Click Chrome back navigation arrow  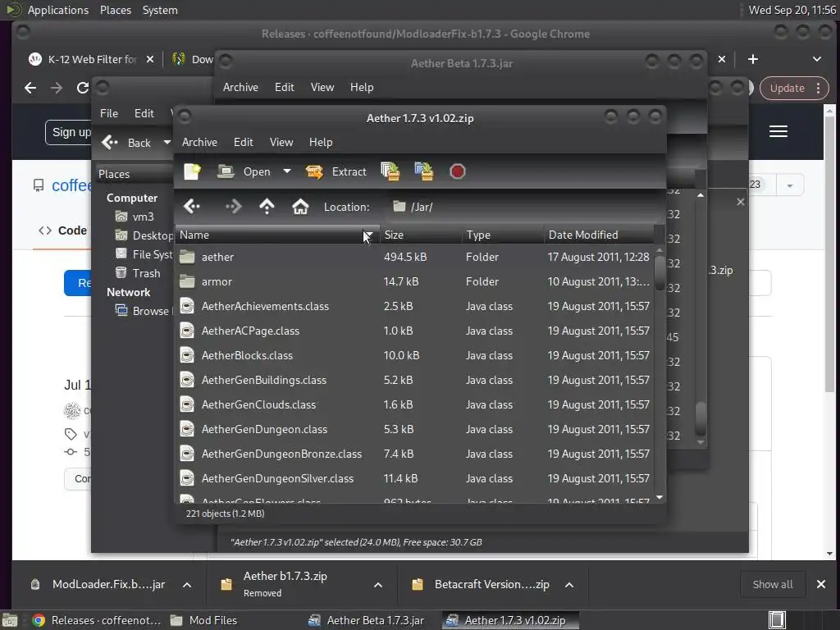click(x=30, y=88)
